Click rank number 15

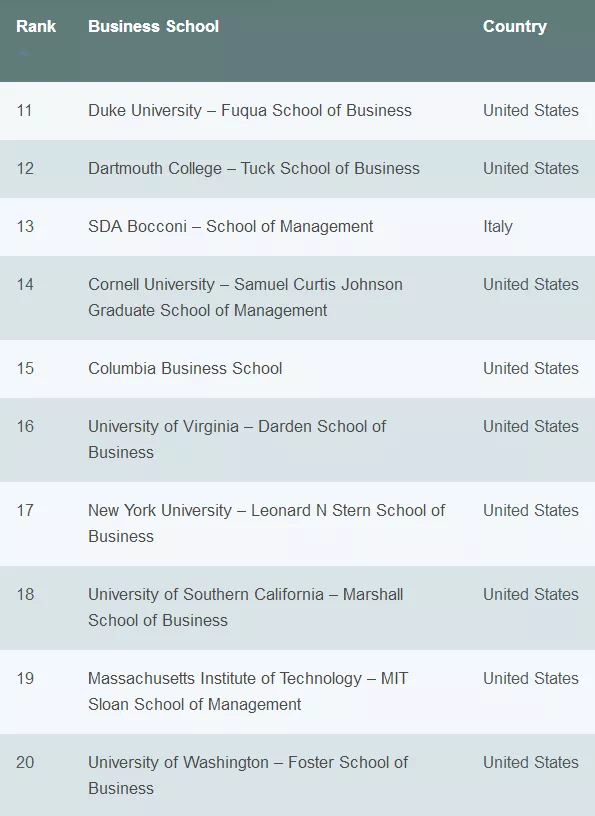(x=25, y=368)
